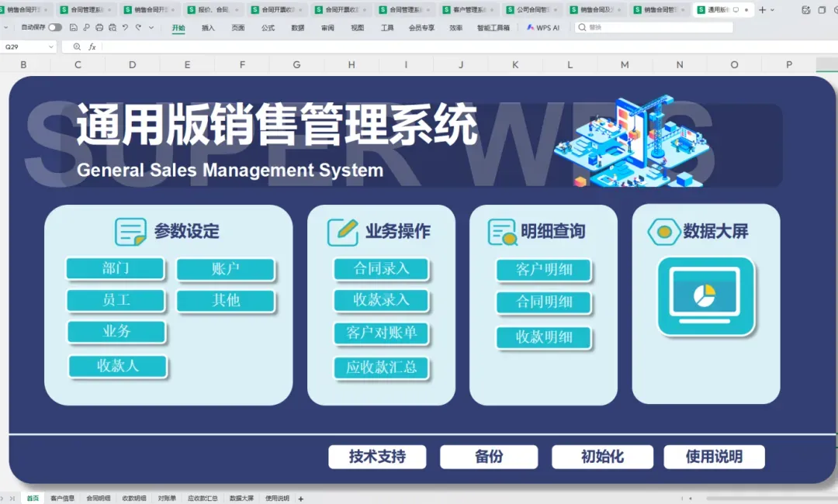
Task: Click the Undo arrow icon
Action: 125,27
